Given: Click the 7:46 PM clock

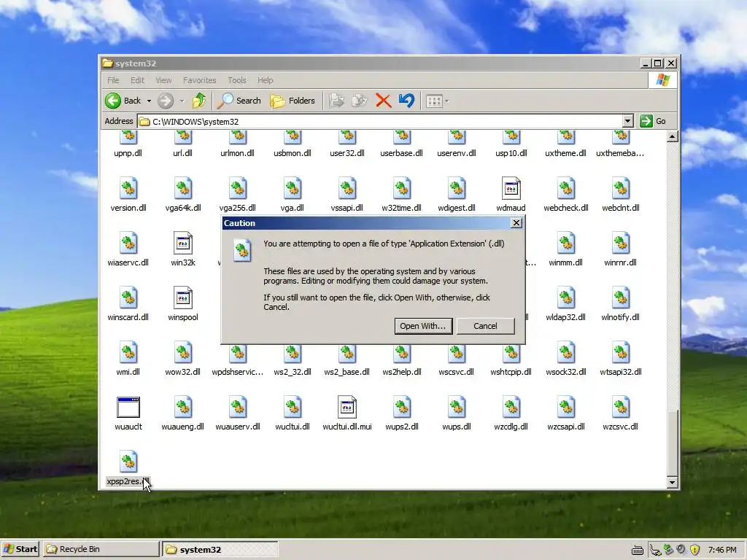Looking at the screenshot, I should pyautogui.click(x=722, y=550).
